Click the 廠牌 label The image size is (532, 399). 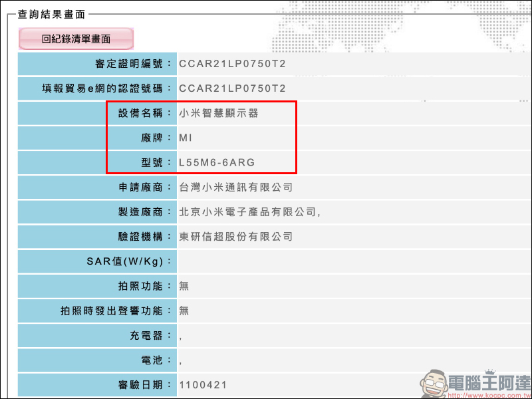[x=156, y=138]
